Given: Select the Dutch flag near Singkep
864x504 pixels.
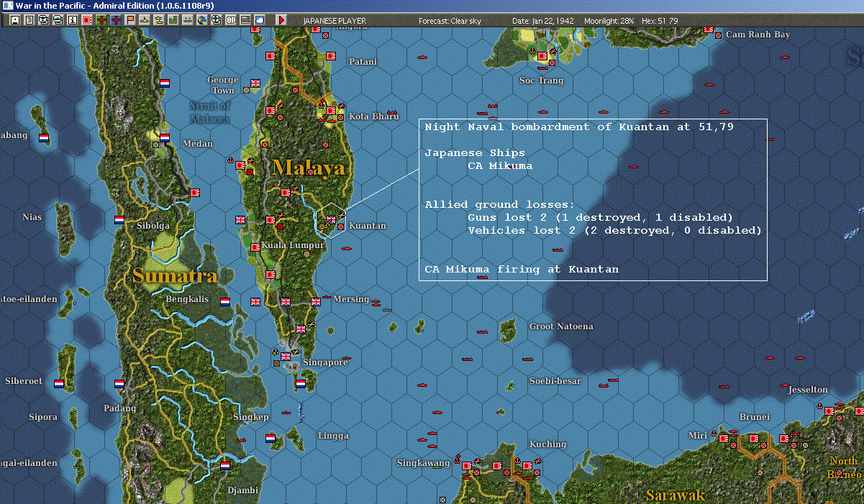Looking at the screenshot, I should click(x=270, y=437).
